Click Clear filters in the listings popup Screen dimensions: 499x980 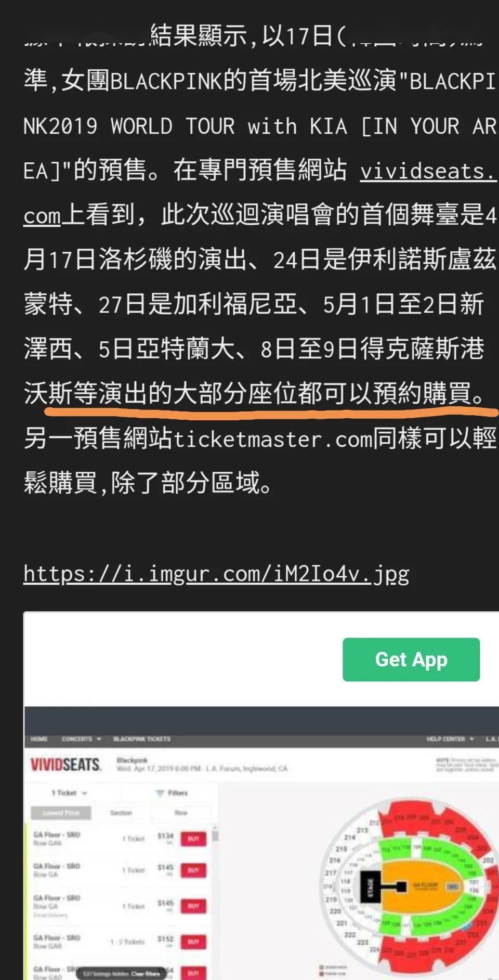[145, 974]
